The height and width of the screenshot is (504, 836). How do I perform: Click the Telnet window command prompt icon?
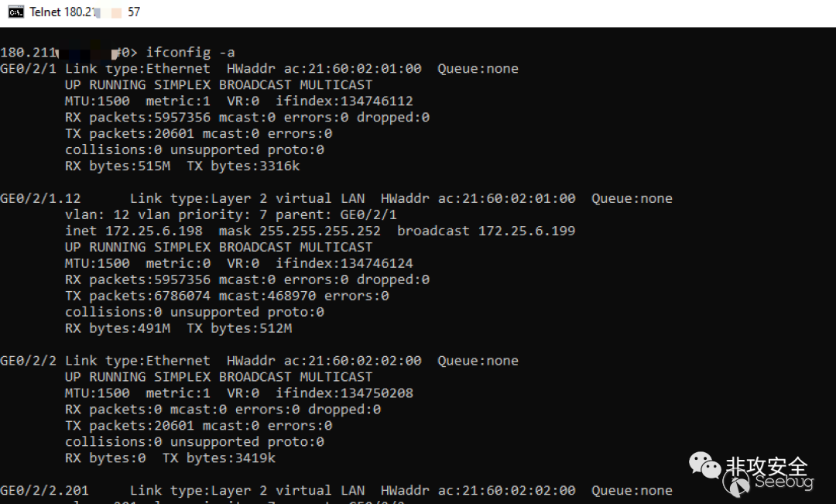pyautogui.click(x=15, y=12)
